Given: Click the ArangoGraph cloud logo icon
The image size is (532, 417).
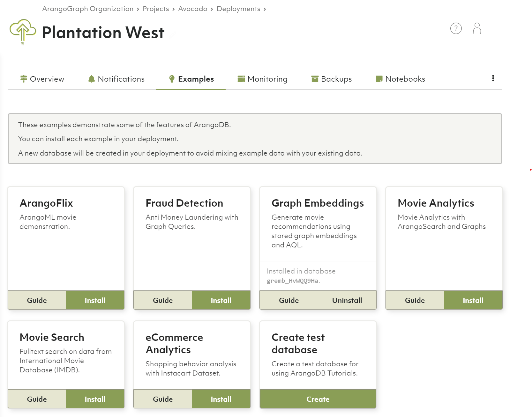Looking at the screenshot, I should click(x=23, y=32).
